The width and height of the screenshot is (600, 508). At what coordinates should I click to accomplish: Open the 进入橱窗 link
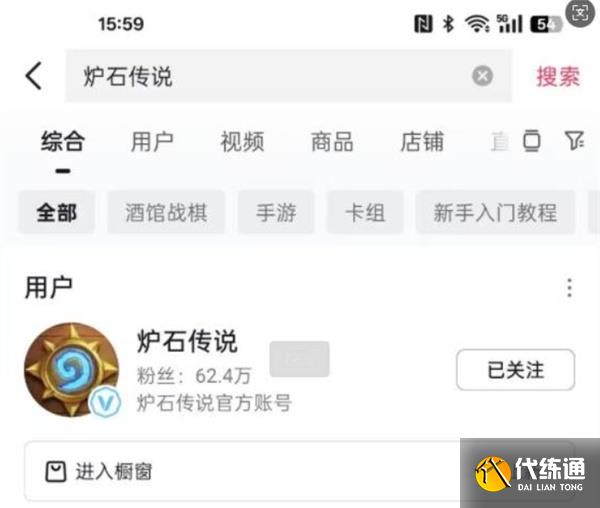[x=114, y=471]
